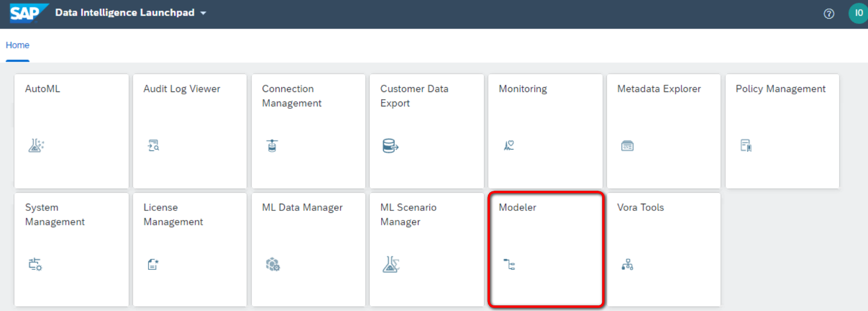Open the help question mark icon
The height and width of the screenshot is (311, 868).
pos(829,13)
